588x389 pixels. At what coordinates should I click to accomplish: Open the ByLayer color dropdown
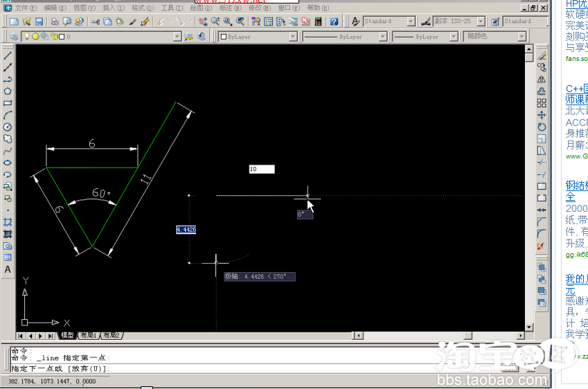[x=292, y=36]
